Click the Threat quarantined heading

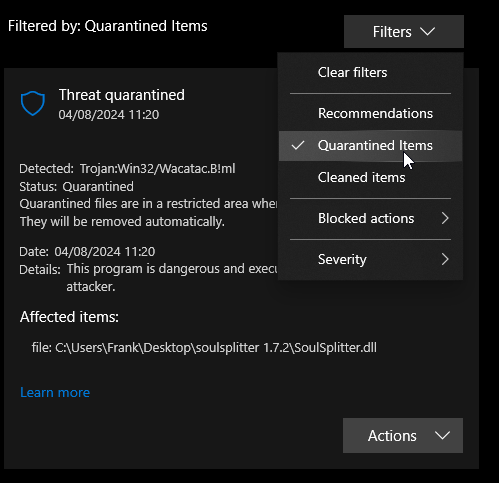pos(122,95)
